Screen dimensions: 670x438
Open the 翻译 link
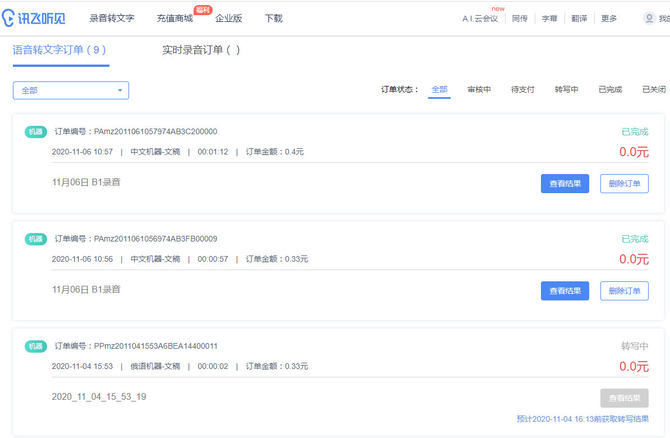579,18
